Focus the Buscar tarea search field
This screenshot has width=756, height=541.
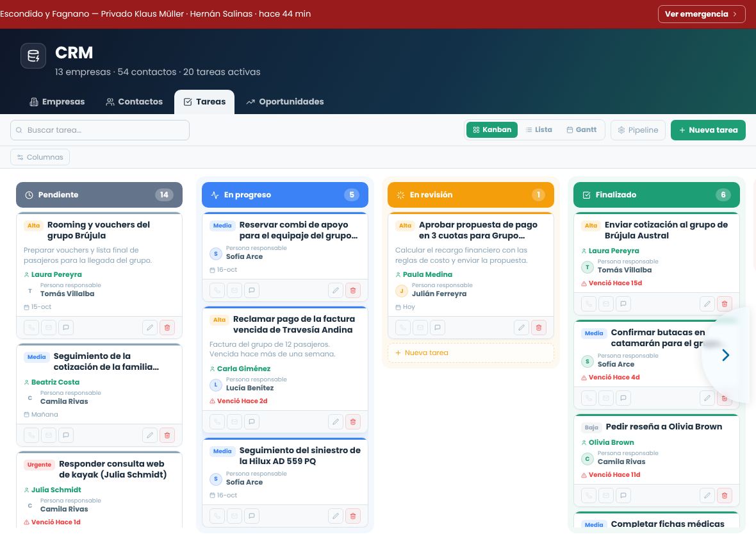click(100, 130)
